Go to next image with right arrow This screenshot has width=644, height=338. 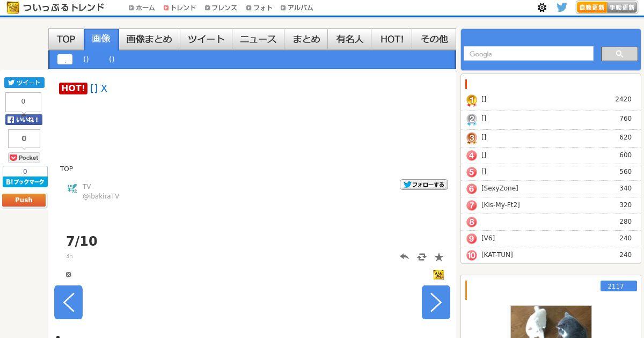[436, 303]
